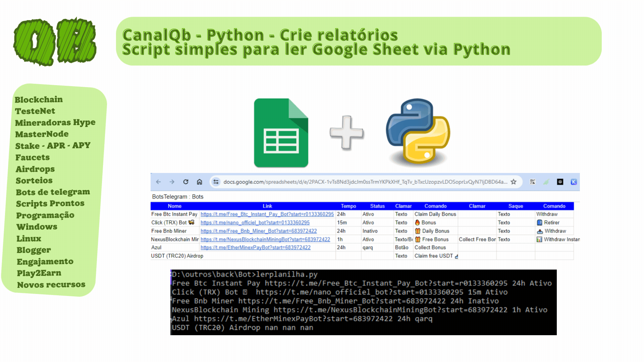This screenshot has width=644, height=362.
Task: Click the Nome column header
Action: pyautogui.click(x=175, y=206)
